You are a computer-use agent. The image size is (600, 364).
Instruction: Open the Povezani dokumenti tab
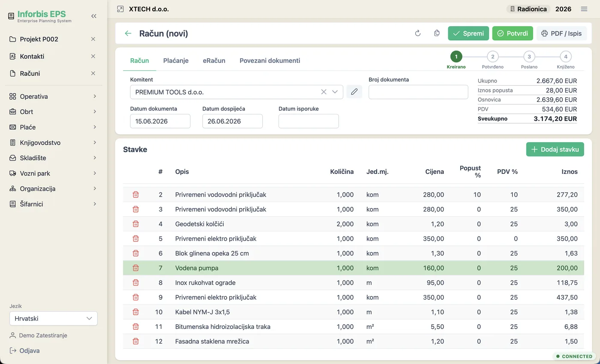click(x=270, y=61)
